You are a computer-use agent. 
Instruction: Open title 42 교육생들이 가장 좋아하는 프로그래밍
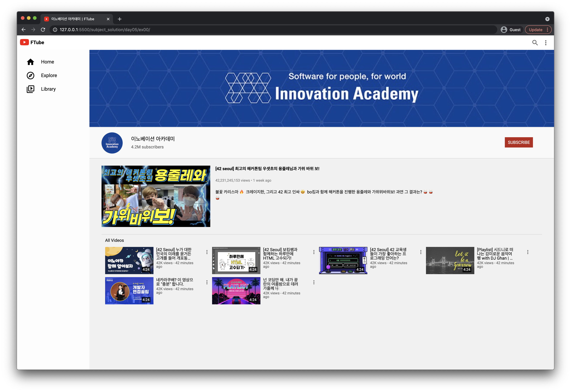(x=388, y=254)
